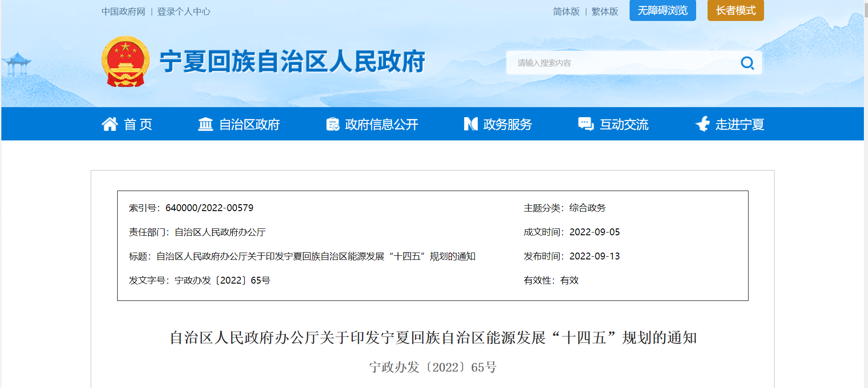Screen dimensions: 868x388
Task: Click the building icon beside 自治区政府
Action: pos(205,124)
